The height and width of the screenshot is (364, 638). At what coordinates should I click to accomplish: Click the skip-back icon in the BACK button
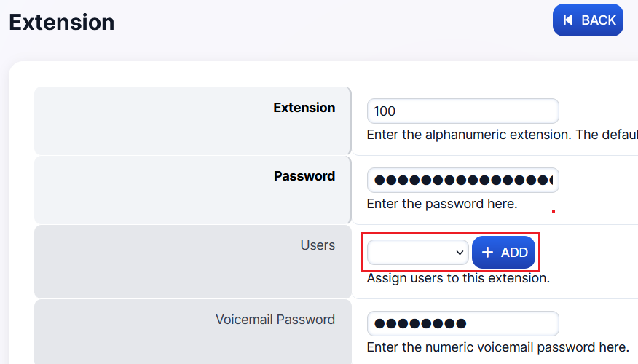coord(568,20)
